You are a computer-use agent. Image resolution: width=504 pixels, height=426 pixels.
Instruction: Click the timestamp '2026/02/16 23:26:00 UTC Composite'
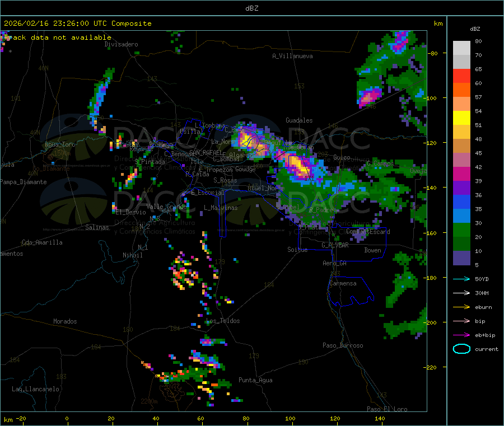pyautogui.click(x=77, y=24)
